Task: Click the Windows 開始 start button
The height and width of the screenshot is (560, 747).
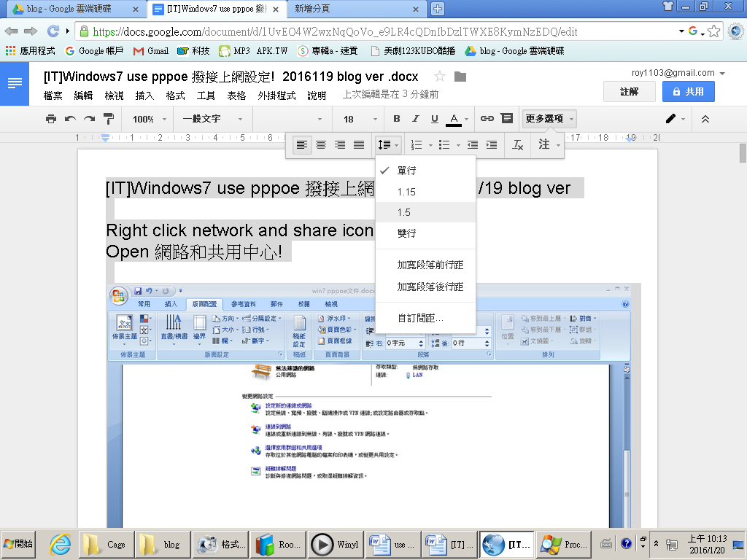Action: pos(18,544)
